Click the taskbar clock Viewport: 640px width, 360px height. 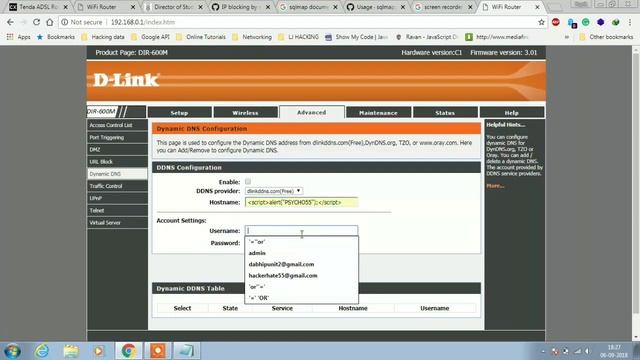point(614,351)
